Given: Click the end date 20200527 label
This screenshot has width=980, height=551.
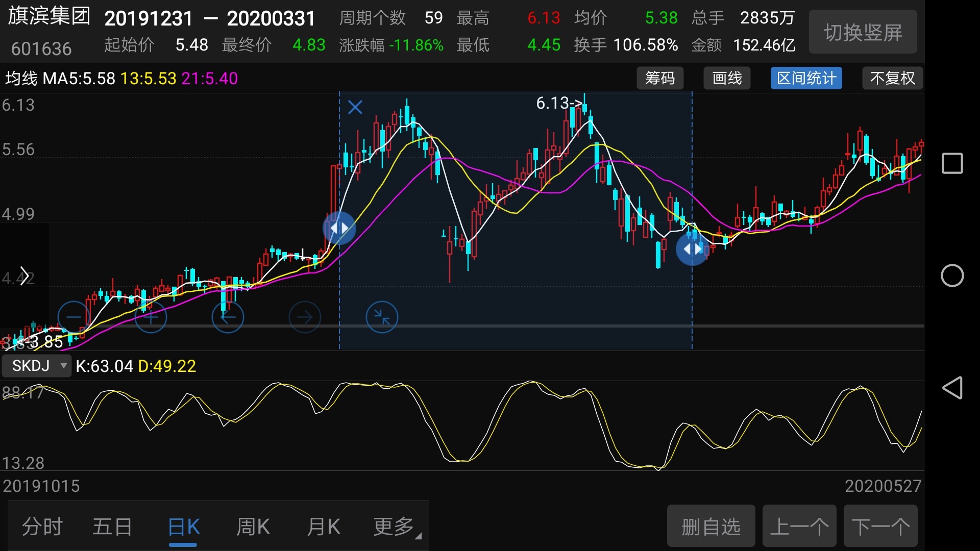Looking at the screenshot, I should point(883,486).
